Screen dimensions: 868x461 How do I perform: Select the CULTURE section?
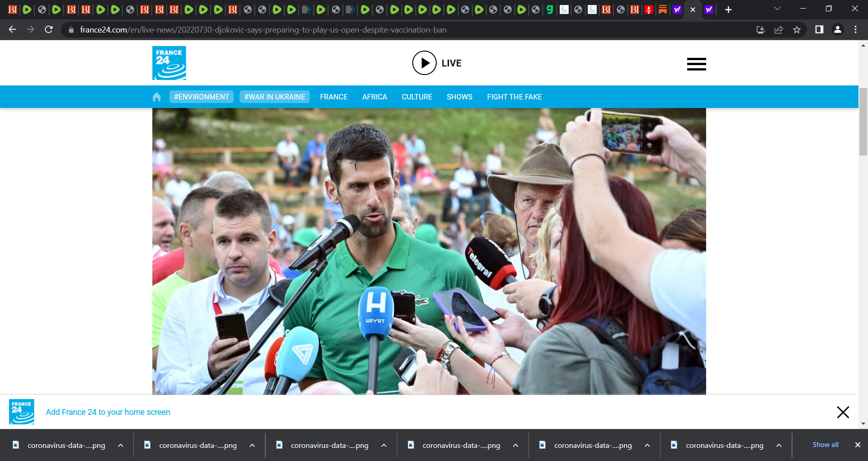coord(417,97)
